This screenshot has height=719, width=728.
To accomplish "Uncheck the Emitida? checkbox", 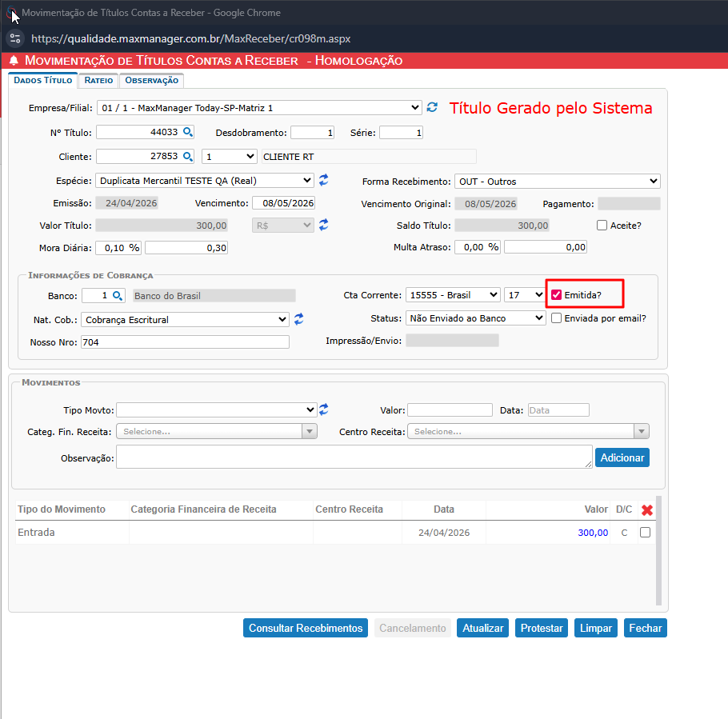I will tap(557, 295).
